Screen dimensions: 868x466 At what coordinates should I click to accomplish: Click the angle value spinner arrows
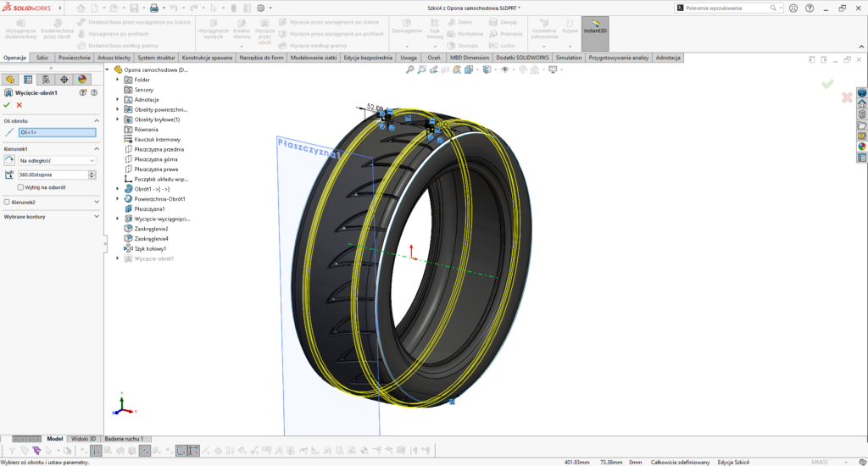(92, 175)
